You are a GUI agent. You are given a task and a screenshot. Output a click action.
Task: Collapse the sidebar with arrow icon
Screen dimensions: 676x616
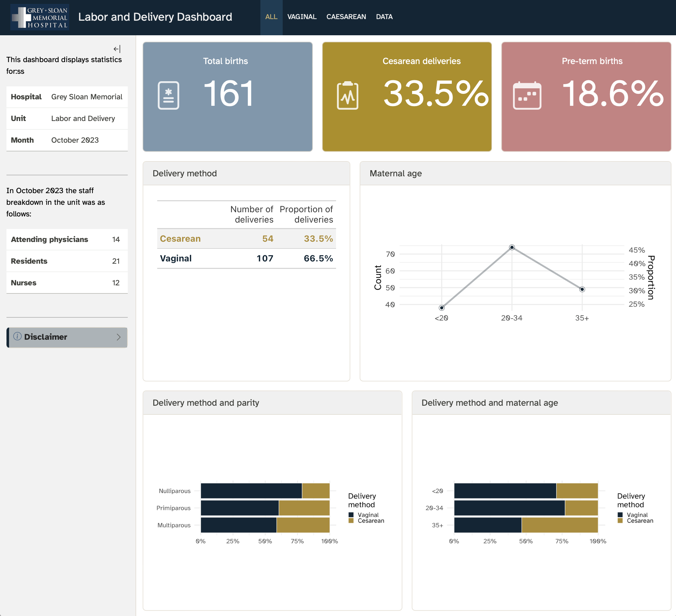coord(117,49)
